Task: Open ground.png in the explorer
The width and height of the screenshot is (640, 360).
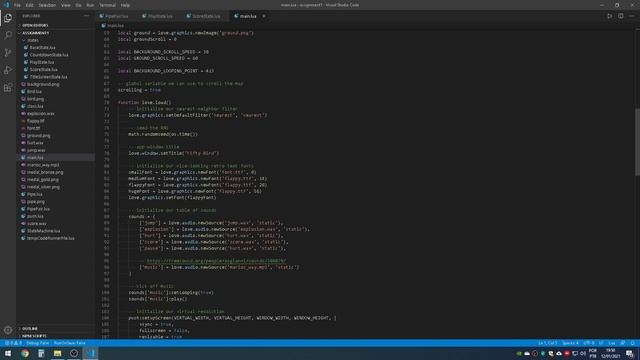Action: pyautogui.click(x=38, y=136)
